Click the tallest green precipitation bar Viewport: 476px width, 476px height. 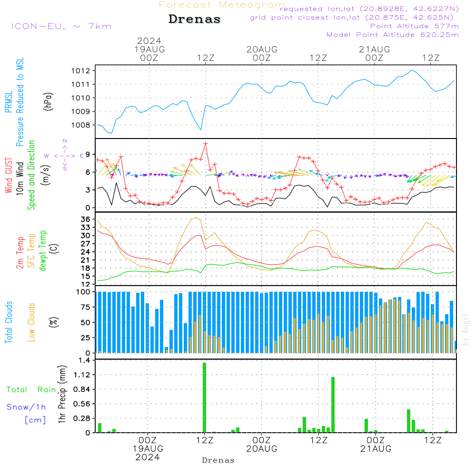point(204,397)
